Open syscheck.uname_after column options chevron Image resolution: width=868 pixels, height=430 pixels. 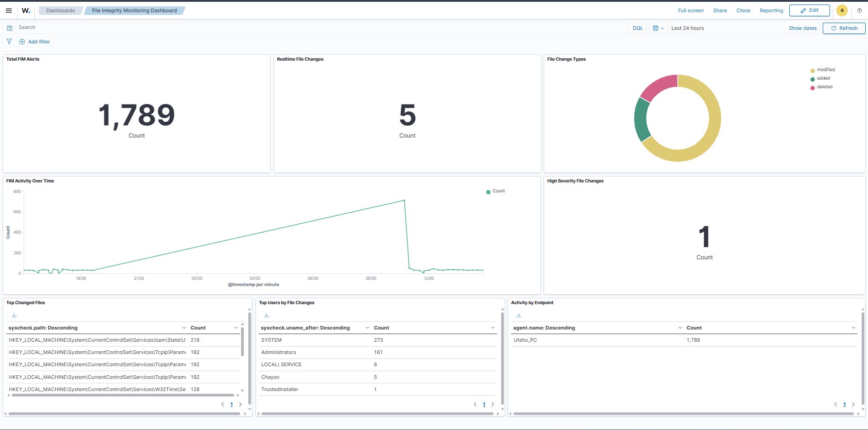(367, 328)
